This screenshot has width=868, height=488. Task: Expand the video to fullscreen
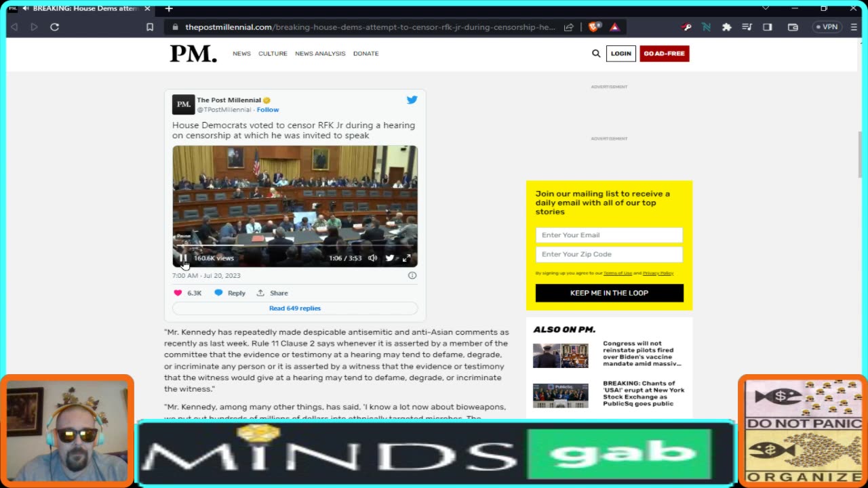pyautogui.click(x=406, y=258)
